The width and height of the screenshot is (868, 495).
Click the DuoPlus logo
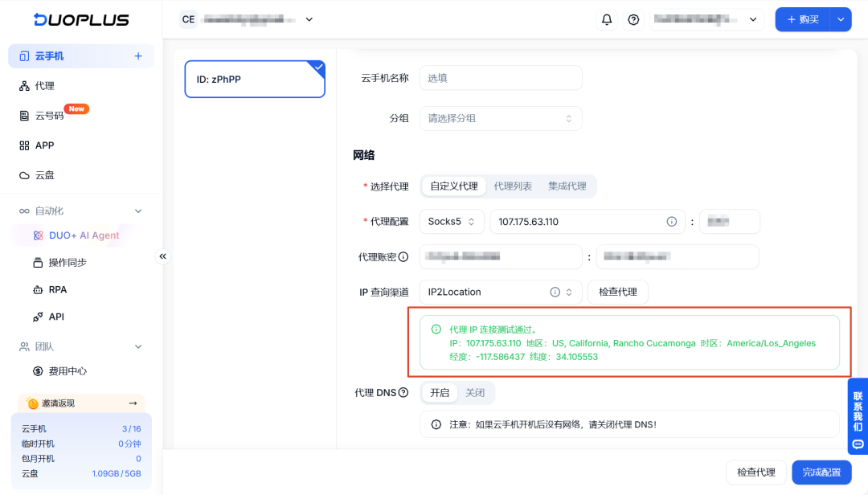click(x=81, y=19)
